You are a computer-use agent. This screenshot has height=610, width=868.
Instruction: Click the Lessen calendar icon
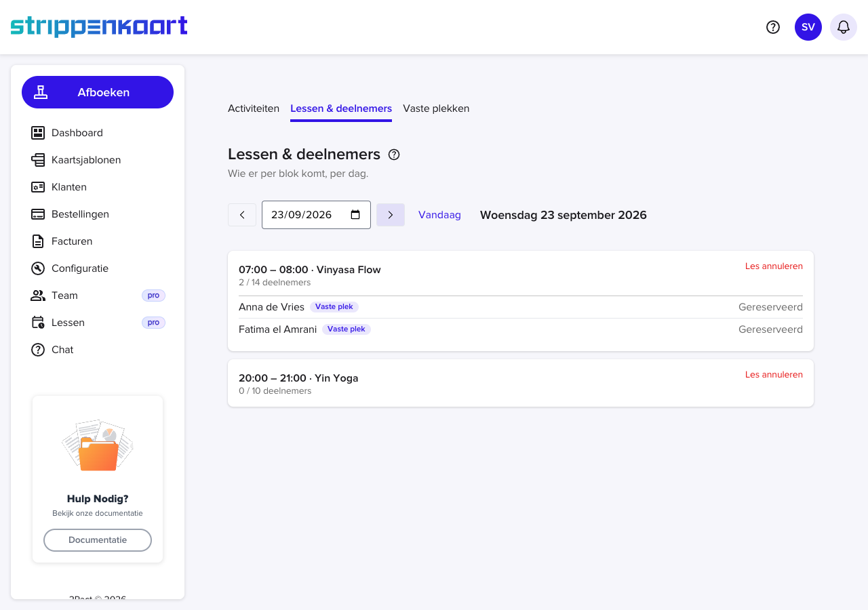38,323
